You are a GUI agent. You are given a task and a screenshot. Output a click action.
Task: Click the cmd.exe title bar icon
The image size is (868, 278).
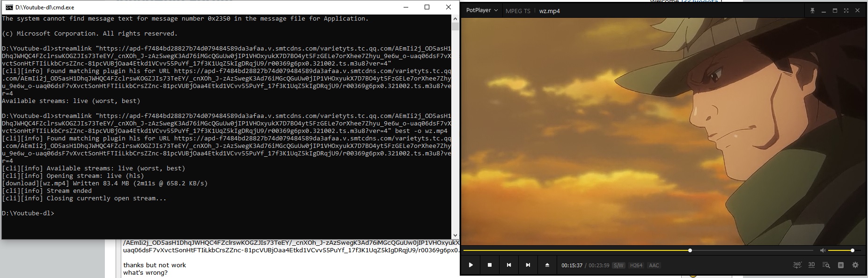coord(9,7)
